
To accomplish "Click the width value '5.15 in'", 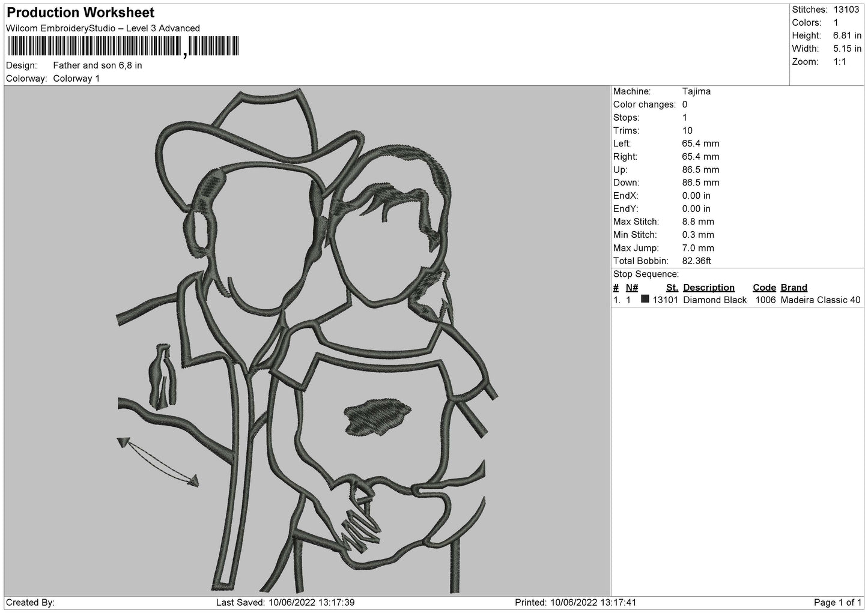I will coord(848,49).
